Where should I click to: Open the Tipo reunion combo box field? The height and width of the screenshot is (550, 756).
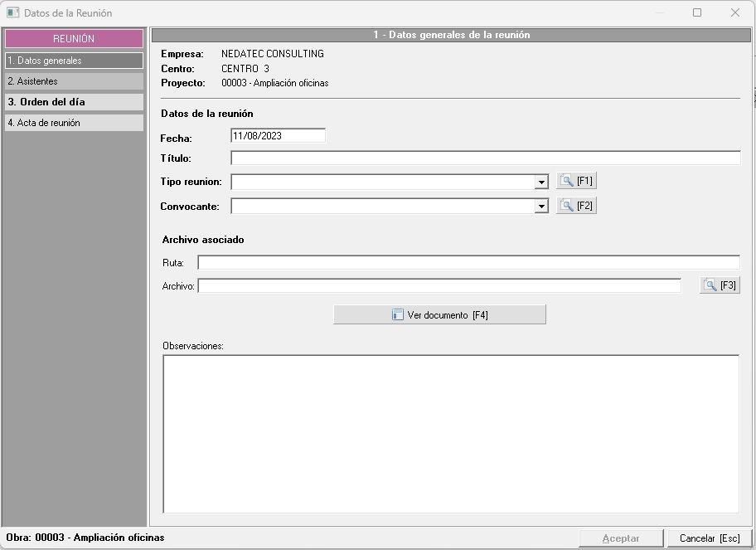tap(382, 182)
